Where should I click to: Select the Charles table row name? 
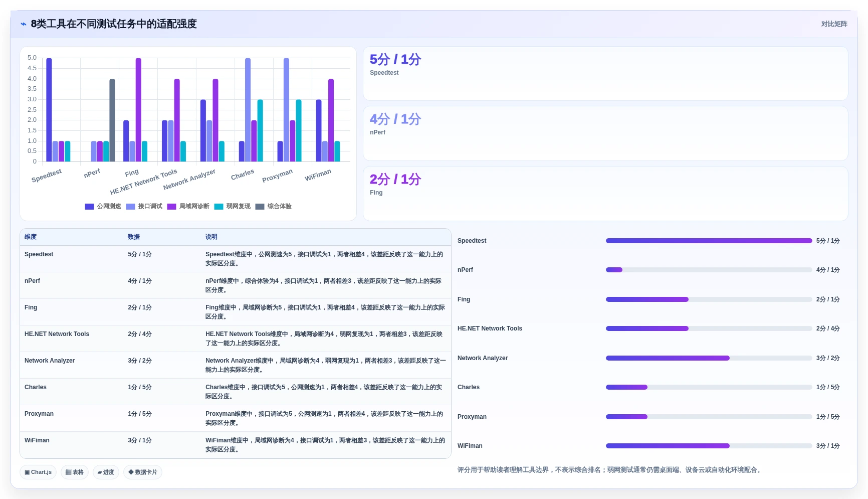click(x=36, y=387)
